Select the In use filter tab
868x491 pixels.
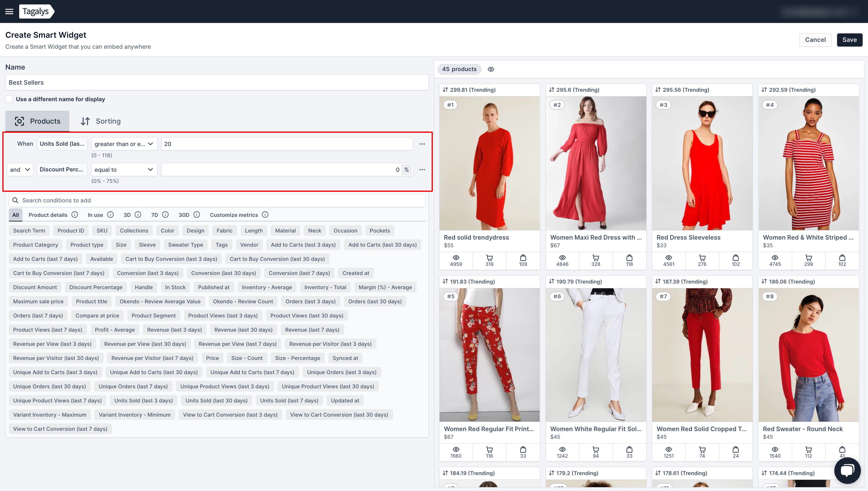tap(95, 215)
